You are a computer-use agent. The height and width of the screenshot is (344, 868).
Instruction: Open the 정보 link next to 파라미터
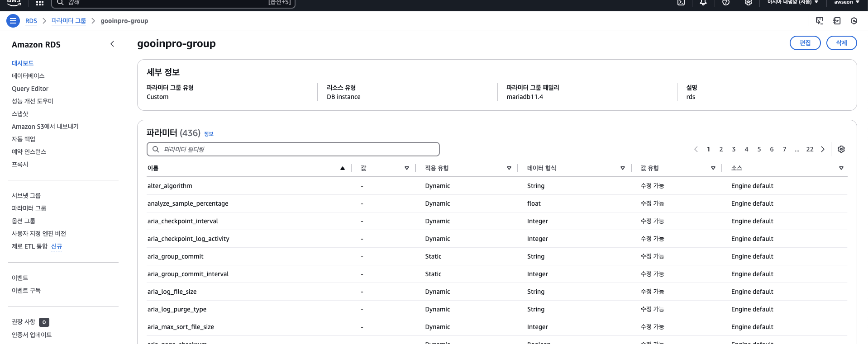pyautogui.click(x=209, y=134)
